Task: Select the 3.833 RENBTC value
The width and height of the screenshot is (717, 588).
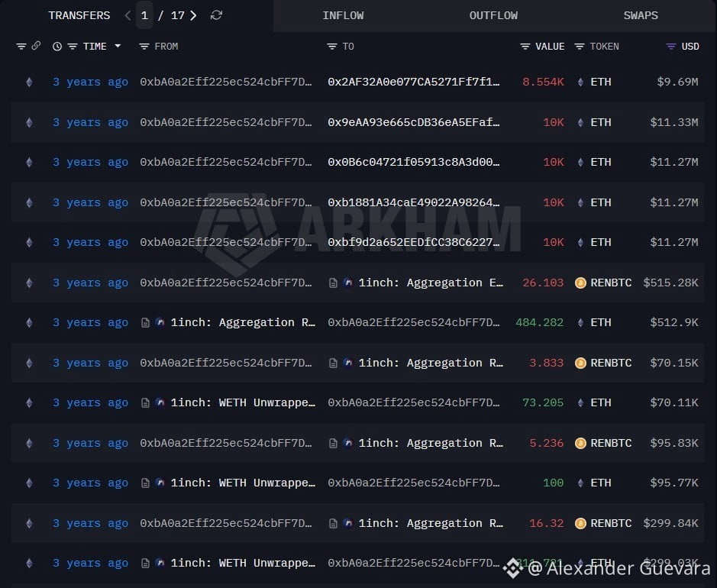Action: coord(547,363)
